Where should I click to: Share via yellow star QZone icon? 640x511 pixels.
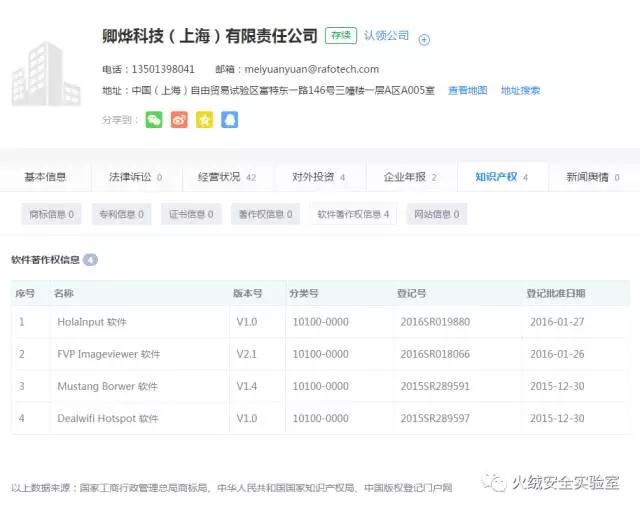tap(204, 120)
